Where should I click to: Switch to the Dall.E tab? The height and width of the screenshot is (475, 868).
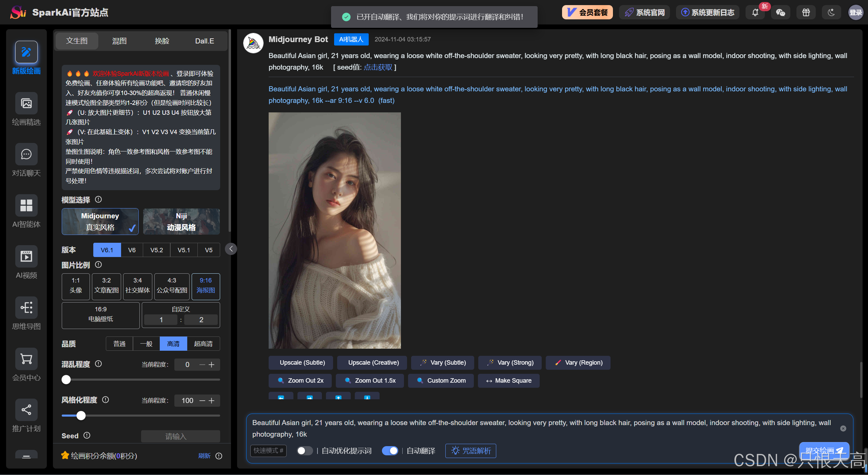tap(204, 41)
